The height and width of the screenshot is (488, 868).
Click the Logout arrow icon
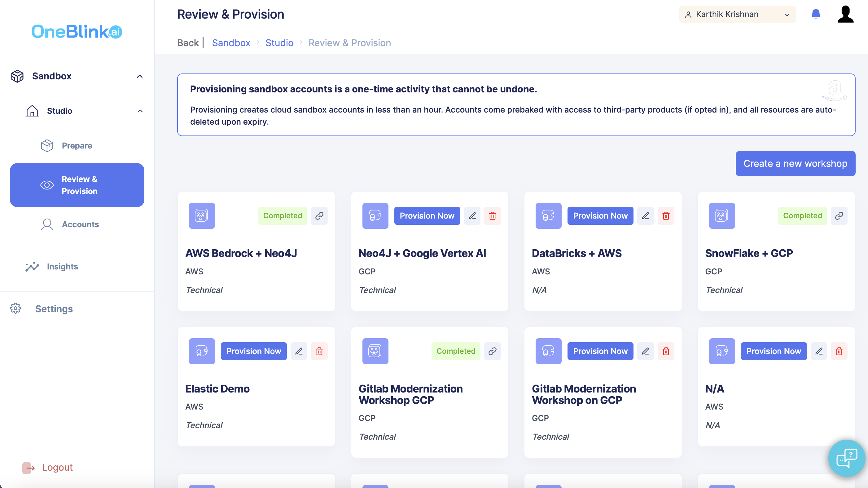coord(28,468)
